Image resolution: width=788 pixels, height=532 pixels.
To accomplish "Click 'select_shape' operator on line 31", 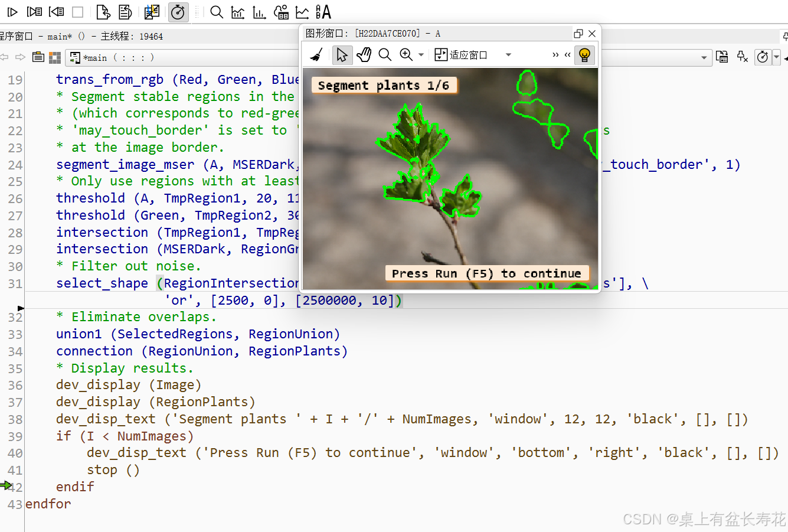I will coord(102,283).
